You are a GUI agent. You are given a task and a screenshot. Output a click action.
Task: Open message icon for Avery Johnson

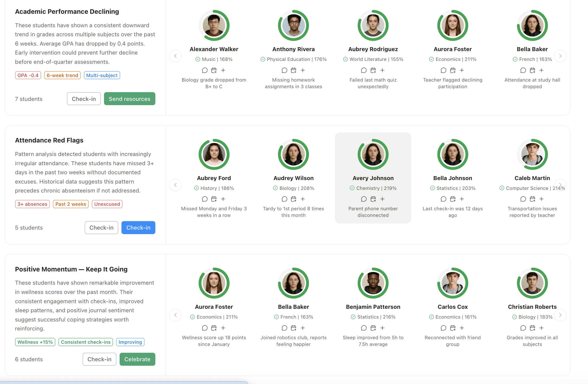pos(364,199)
